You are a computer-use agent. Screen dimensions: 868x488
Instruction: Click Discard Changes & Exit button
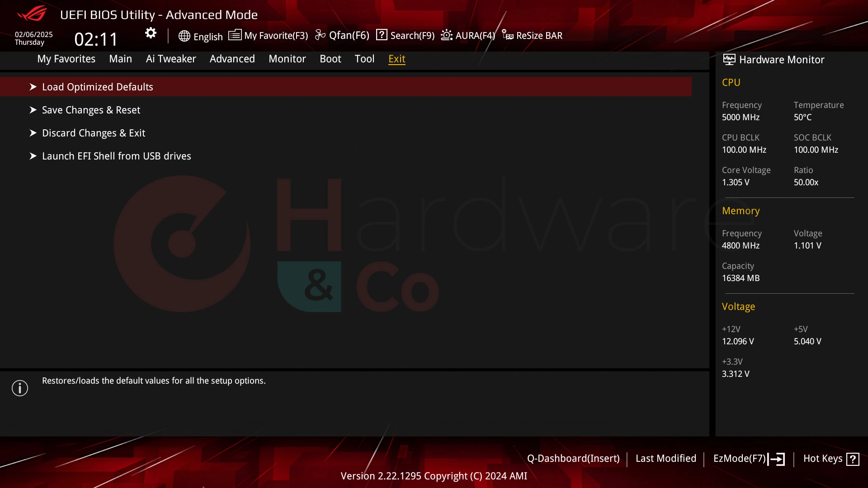(94, 133)
